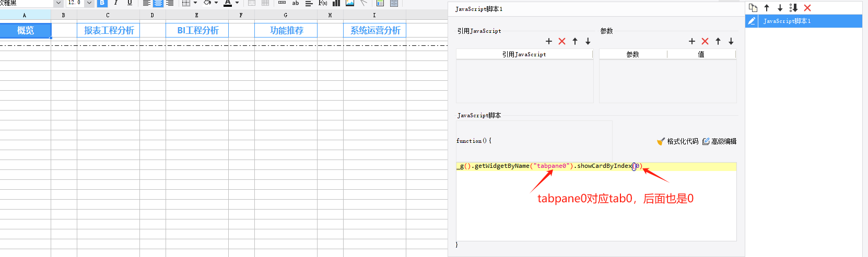The image size is (868, 257).
Task: Add a referenced JavaScript entry
Action: click(x=549, y=41)
